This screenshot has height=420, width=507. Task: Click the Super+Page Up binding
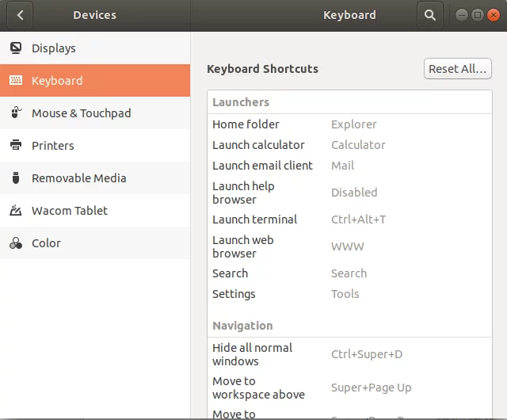[372, 388]
